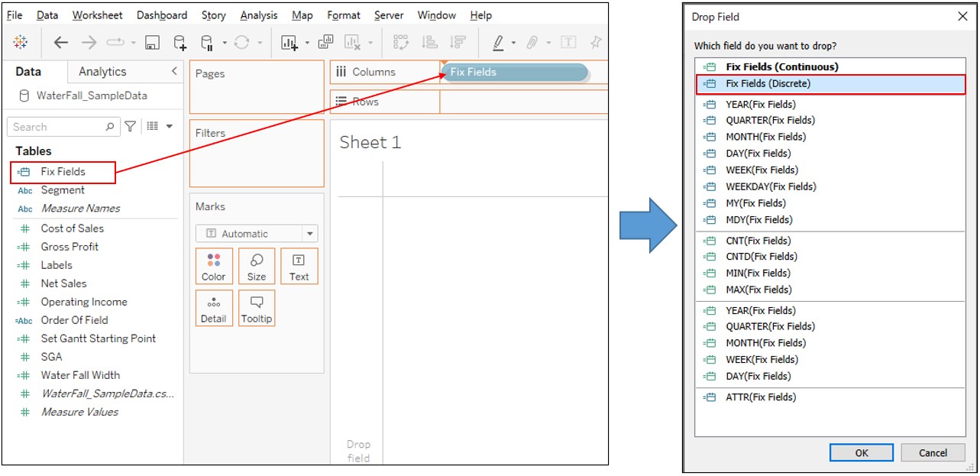980x476 pixels.
Task: Open the Pause Auto Updates dropdown arrow
Action: coord(224,44)
